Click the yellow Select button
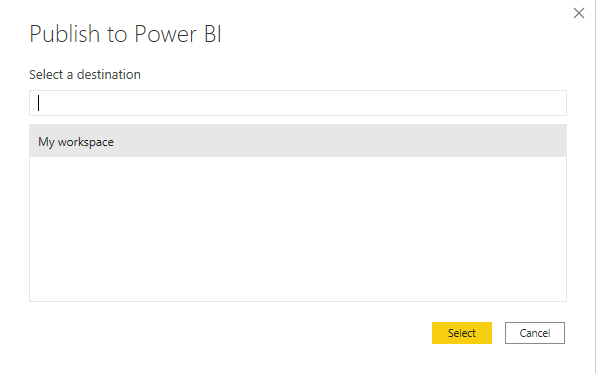The width and height of the screenshot is (596, 373). 461,333
